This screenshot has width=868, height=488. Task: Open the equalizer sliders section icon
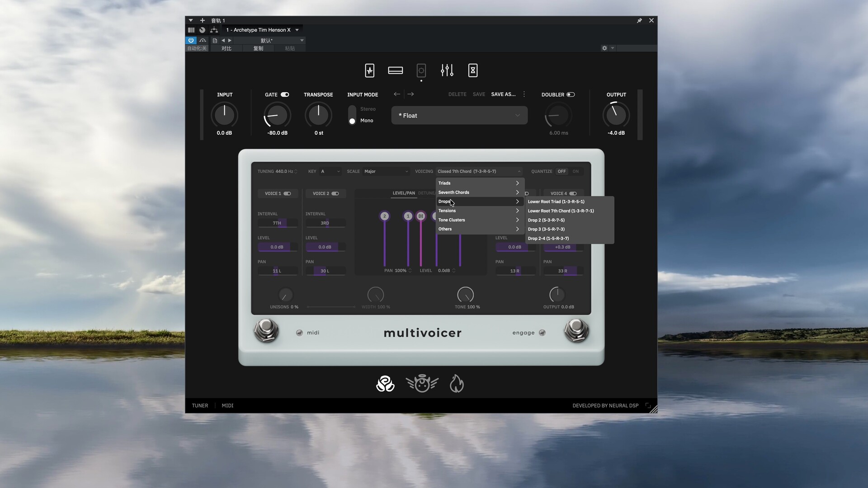[x=447, y=70]
